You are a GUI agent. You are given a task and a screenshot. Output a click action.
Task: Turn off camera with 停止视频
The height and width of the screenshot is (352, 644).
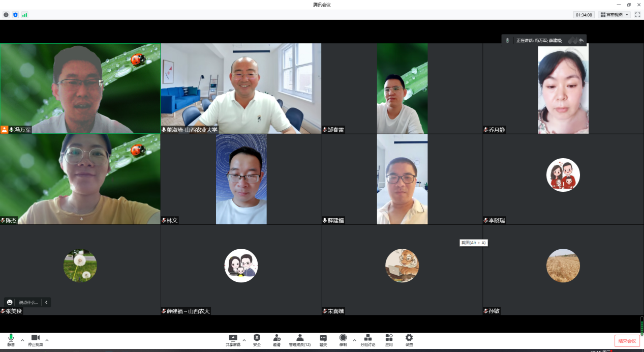36,339
